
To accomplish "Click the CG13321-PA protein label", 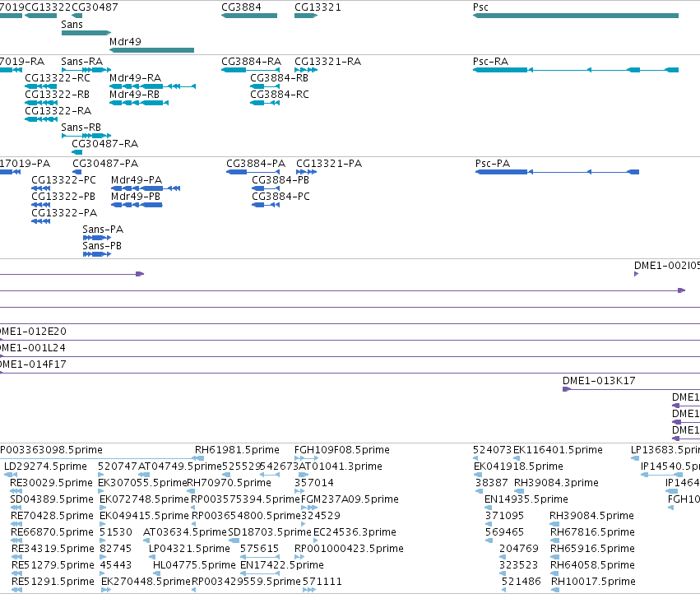I will 329,164.
